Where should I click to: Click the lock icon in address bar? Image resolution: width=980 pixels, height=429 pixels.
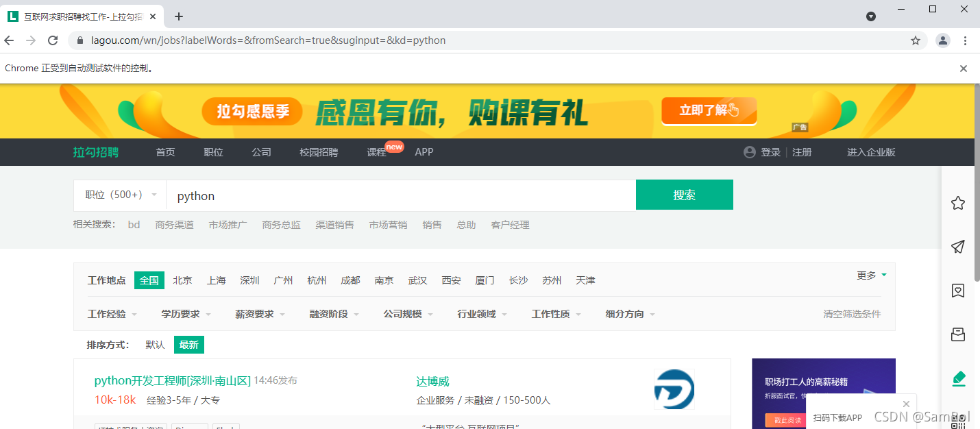click(x=80, y=40)
